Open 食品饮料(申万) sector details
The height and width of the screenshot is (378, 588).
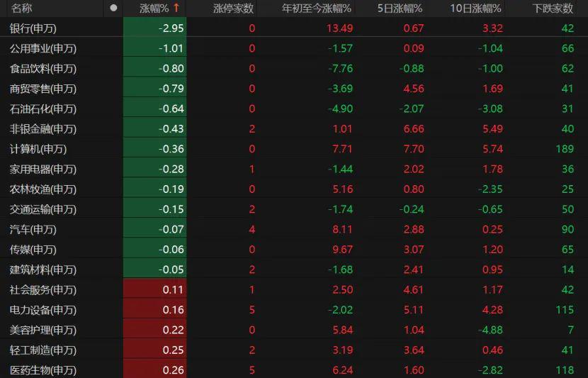point(43,69)
